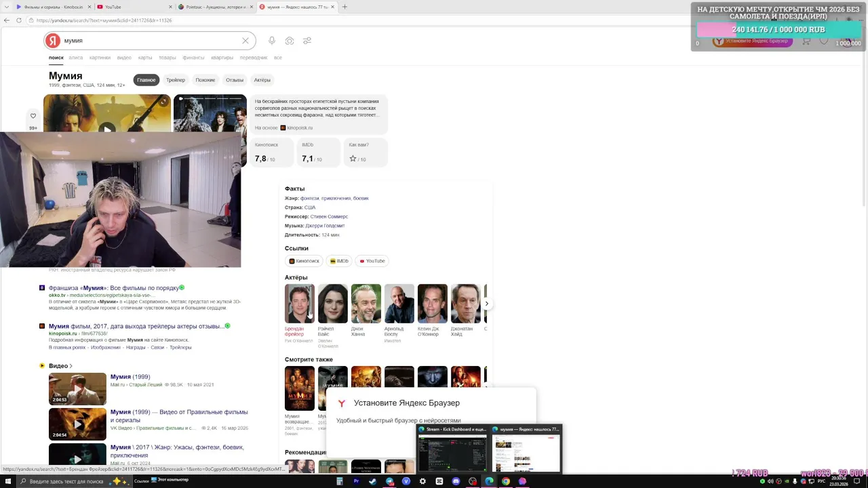Switch to the Pointauc browser tab
The height and width of the screenshot is (488, 868).
point(216,7)
